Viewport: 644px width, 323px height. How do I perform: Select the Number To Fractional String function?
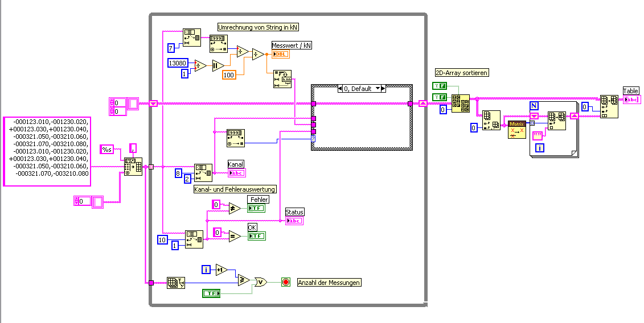click(282, 79)
